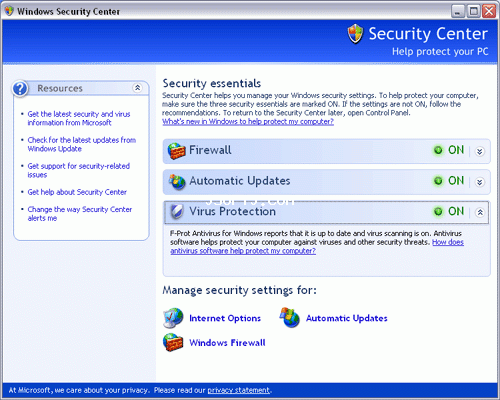This screenshot has height=400, width=500.
Task: Expand the Firewall section chevron
Action: pyautogui.click(x=480, y=152)
